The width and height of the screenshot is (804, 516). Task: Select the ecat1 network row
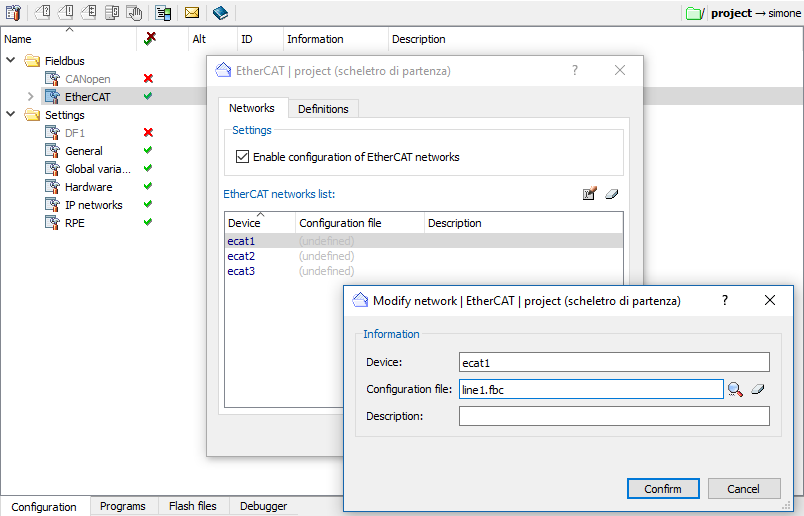pyautogui.click(x=424, y=241)
